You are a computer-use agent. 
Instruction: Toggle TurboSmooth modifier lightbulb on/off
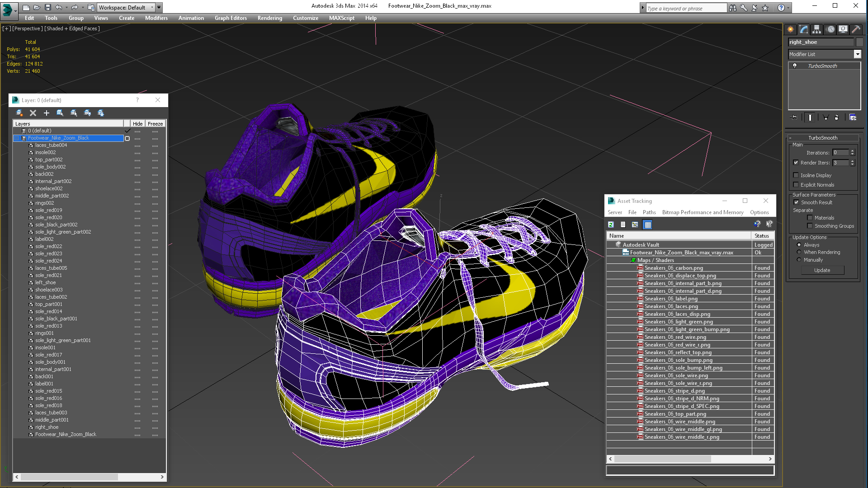point(795,66)
